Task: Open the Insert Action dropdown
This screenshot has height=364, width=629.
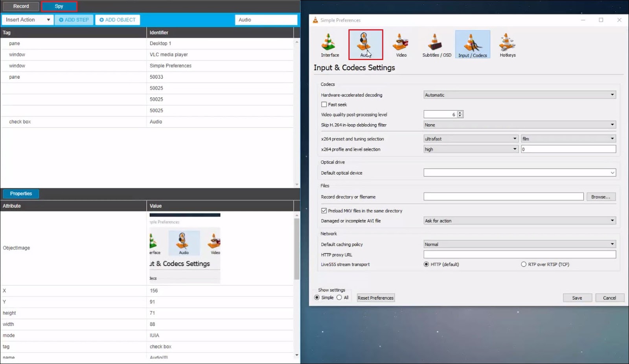Action: 28,20
